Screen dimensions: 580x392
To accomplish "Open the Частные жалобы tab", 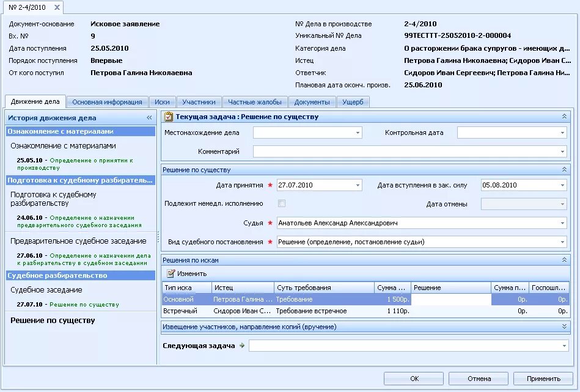I will click(255, 102).
